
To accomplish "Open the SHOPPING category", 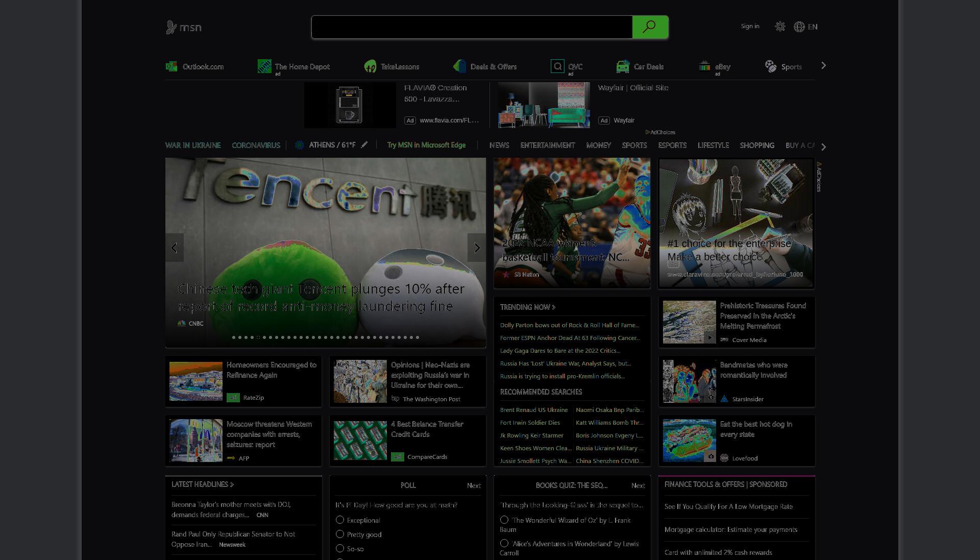I will click(757, 145).
